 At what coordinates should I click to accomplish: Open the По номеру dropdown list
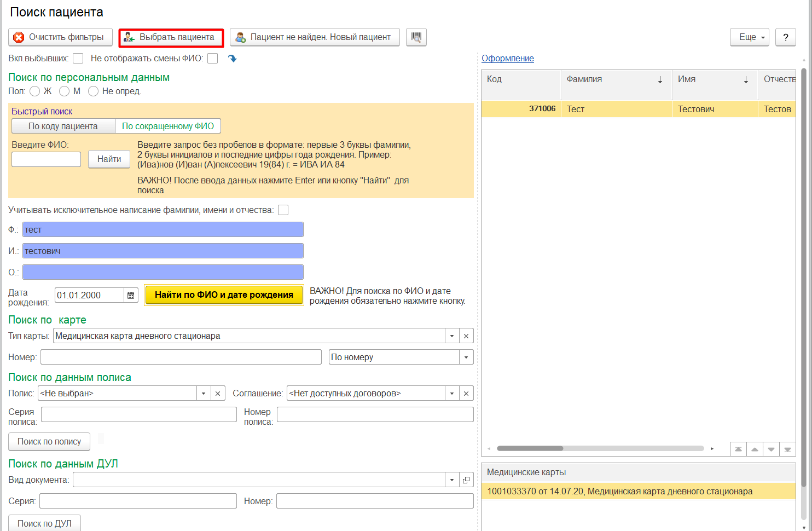[466, 357]
